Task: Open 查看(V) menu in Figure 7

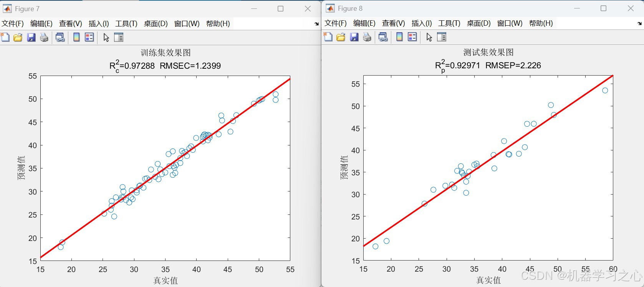Action: coord(71,23)
